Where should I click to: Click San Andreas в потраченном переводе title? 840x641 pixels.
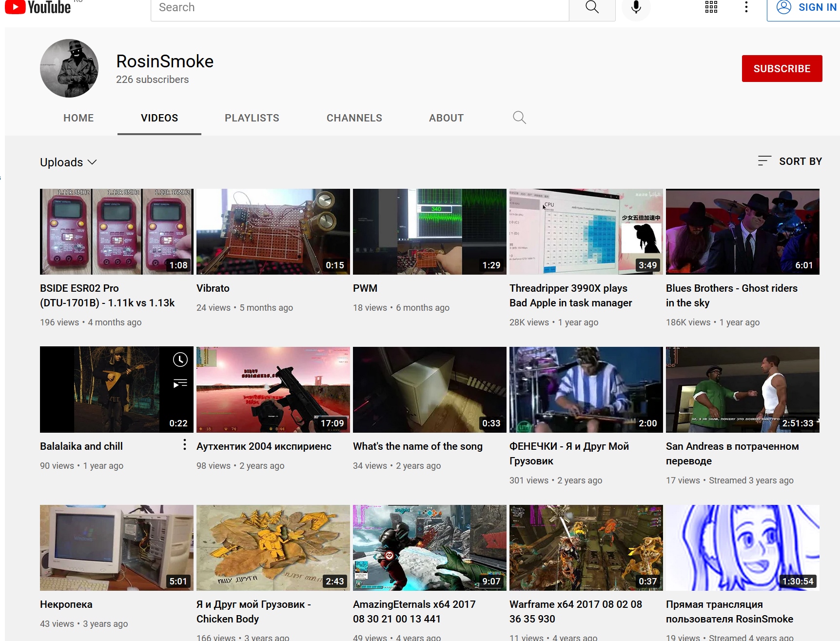pyautogui.click(x=732, y=454)
